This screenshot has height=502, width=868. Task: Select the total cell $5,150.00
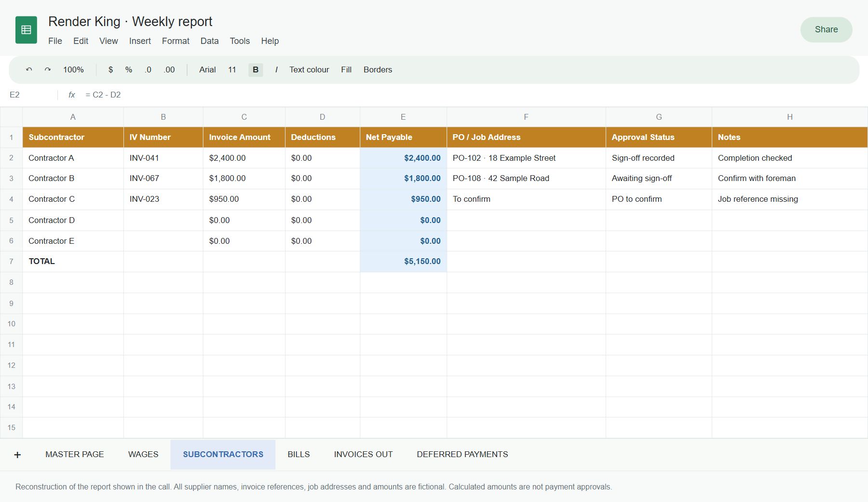coord(403,262)
